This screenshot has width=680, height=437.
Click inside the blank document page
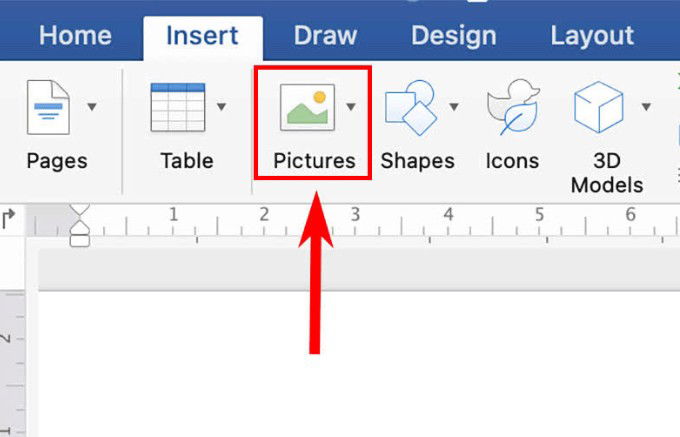pyautogui.click(x=359, y=364)
